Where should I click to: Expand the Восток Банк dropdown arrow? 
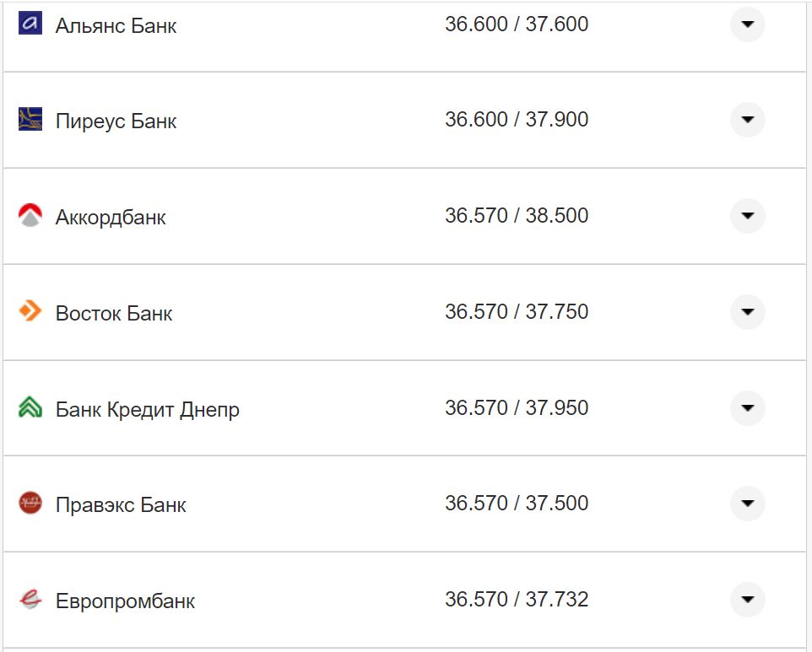point(747,312)
